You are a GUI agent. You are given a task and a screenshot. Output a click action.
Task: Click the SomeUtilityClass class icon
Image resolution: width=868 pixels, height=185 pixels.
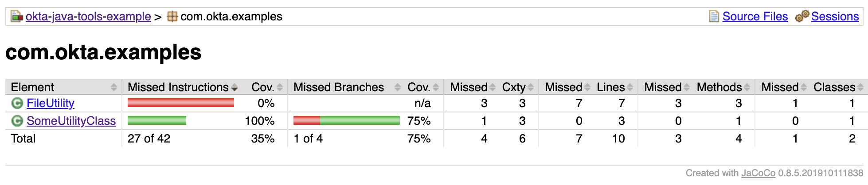click(x=17, y=121)
